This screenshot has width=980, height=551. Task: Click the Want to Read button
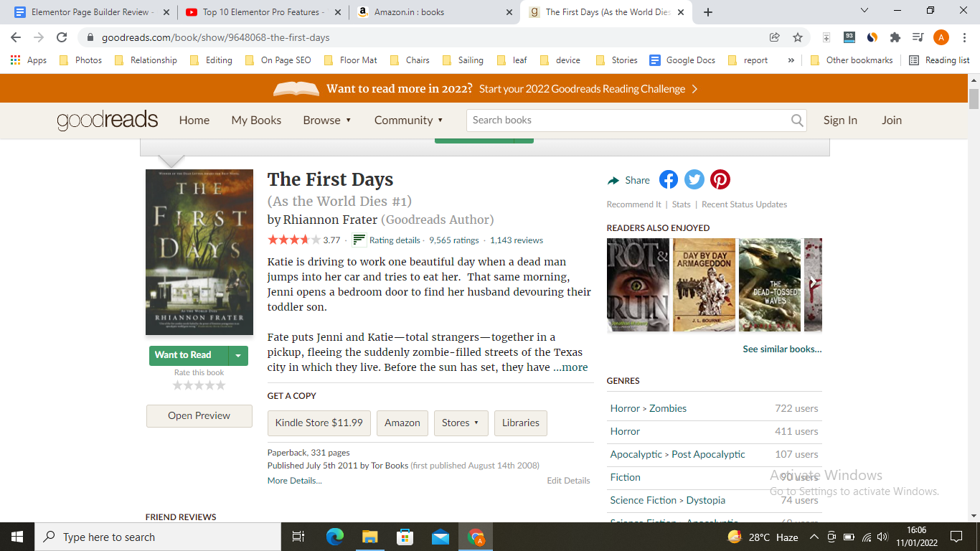[189, 355]
